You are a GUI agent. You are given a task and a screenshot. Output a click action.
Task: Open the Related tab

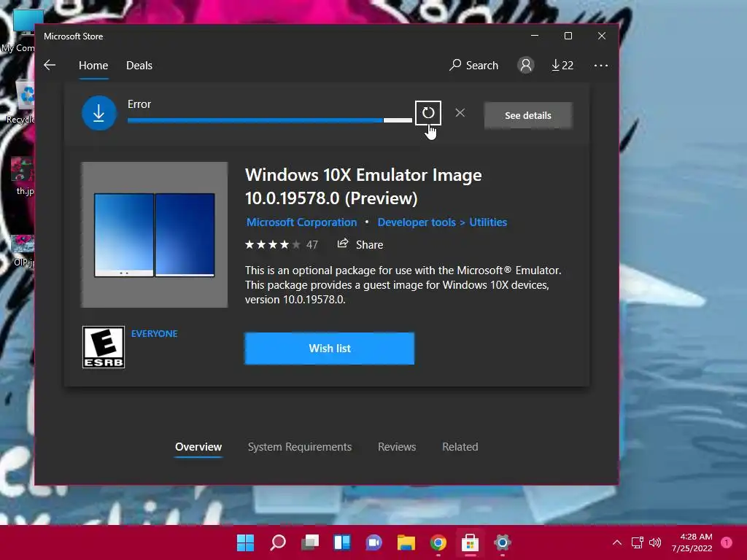pos(460,447)
